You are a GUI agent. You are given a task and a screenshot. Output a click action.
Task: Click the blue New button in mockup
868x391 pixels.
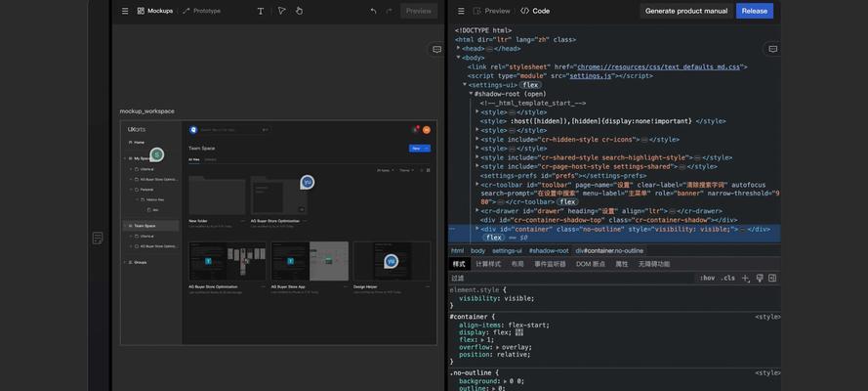[420, 149]
